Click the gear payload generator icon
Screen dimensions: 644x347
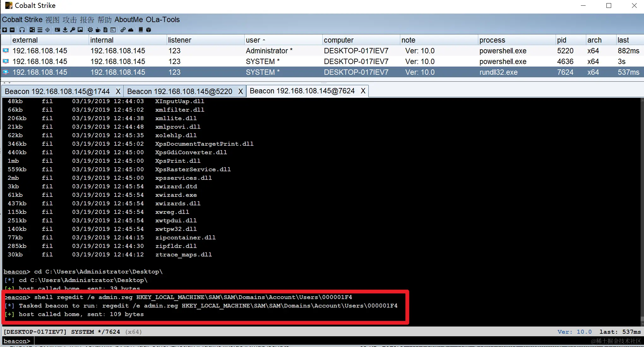pyautogui.click(x=90, y=30)
